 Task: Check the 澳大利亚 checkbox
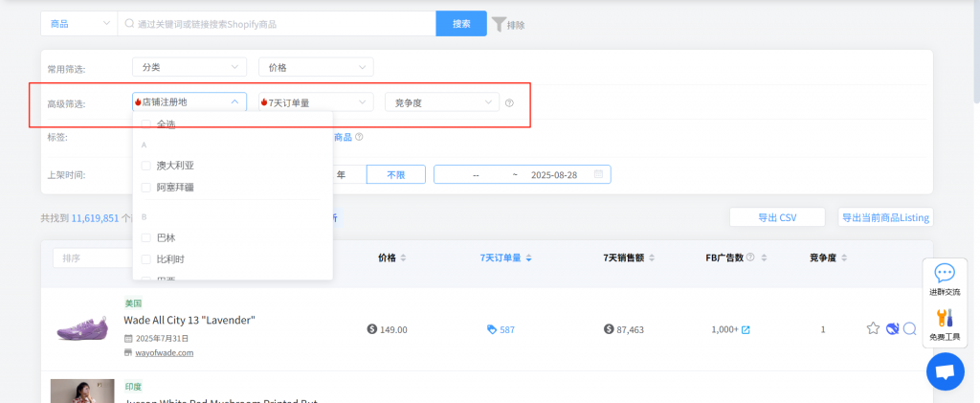point(145,166)
